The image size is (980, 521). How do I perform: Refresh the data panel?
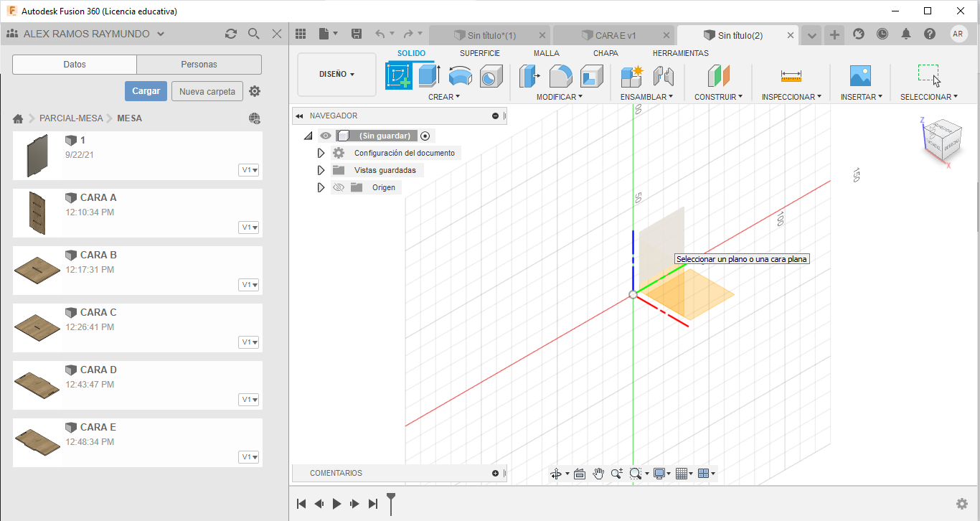coord(230,34)
